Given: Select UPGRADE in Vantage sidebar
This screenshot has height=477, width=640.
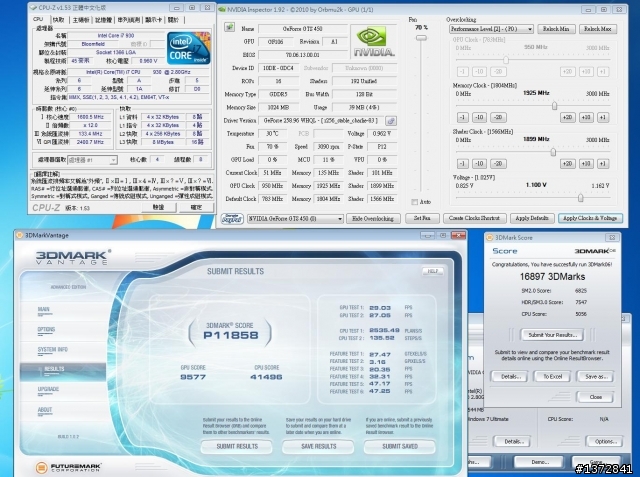Looking at the screenshot, I should 48,389.
